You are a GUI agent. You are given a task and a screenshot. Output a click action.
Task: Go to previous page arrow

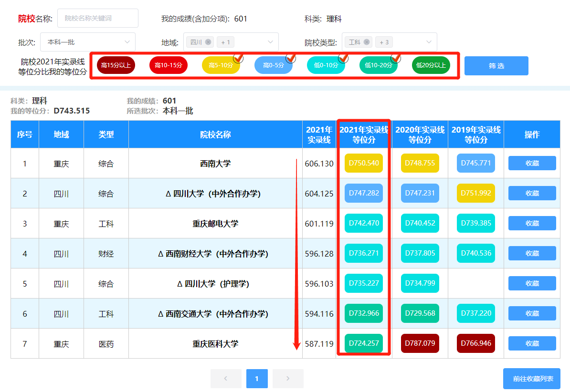pyautogui.click(x=226, y=379)
